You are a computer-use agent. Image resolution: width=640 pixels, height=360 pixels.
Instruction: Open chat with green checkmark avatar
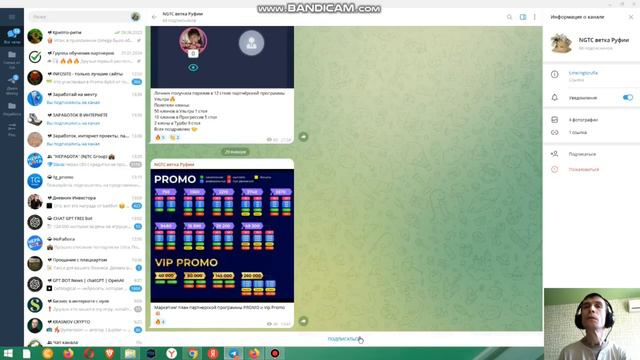click(84, 57)
